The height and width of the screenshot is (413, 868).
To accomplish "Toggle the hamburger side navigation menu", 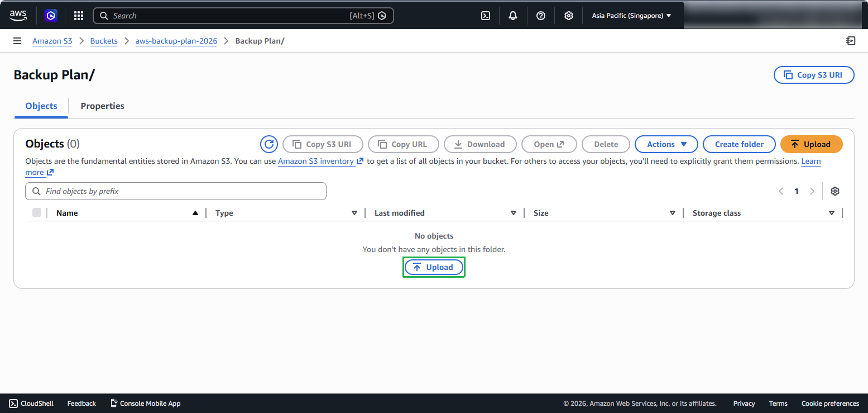I will (17, 41).
